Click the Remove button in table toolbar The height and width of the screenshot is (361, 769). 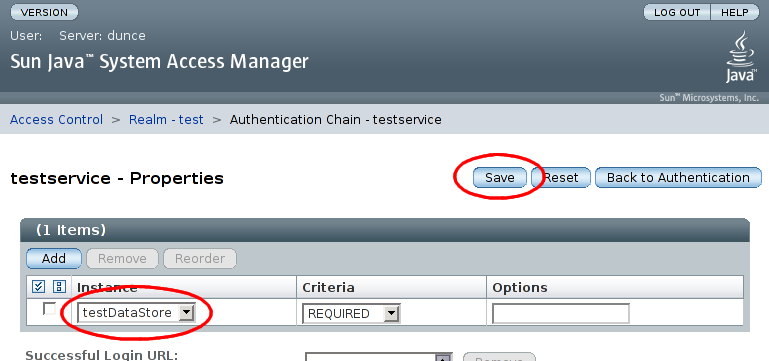pyautogui.click(x=122, y=258)
